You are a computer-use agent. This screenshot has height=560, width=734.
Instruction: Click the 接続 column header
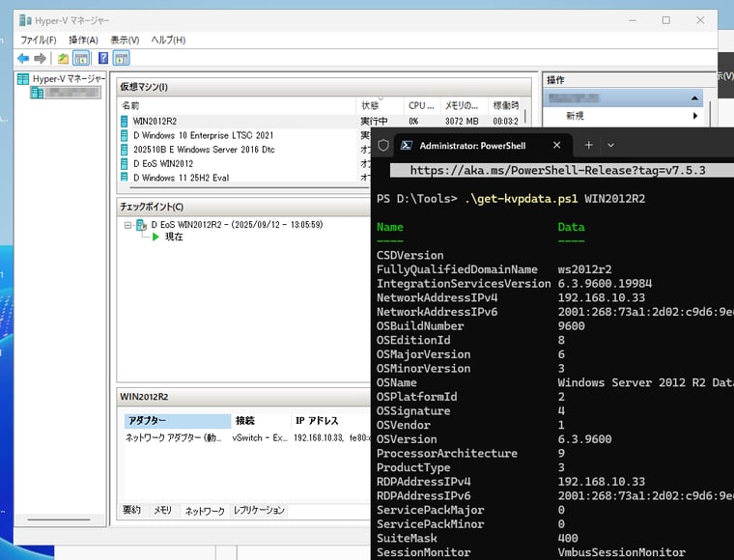[261, 421]
